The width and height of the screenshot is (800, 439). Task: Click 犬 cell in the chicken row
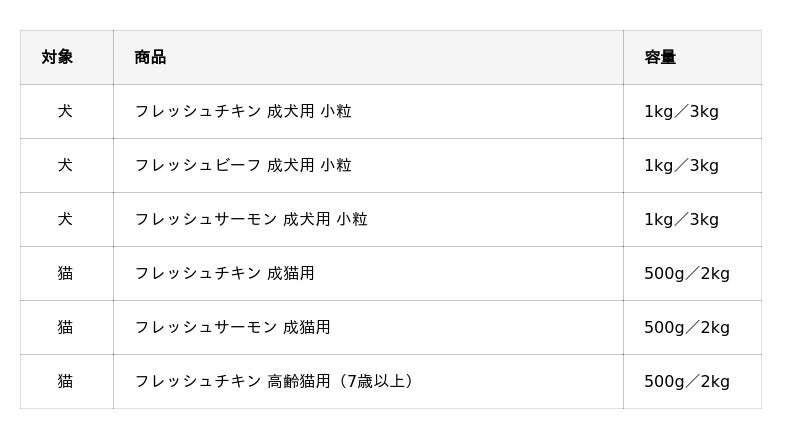[x=67, y=111]
